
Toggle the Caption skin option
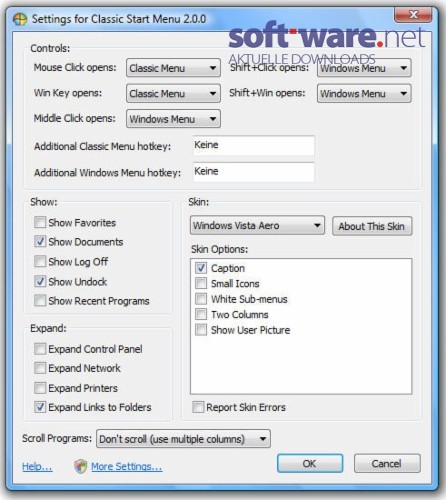(x=201, y=268)
